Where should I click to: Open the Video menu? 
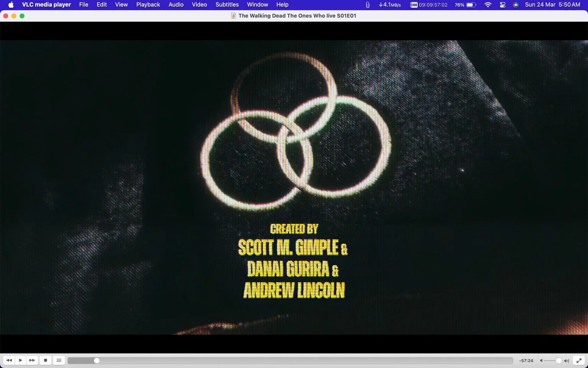point(199,5)
